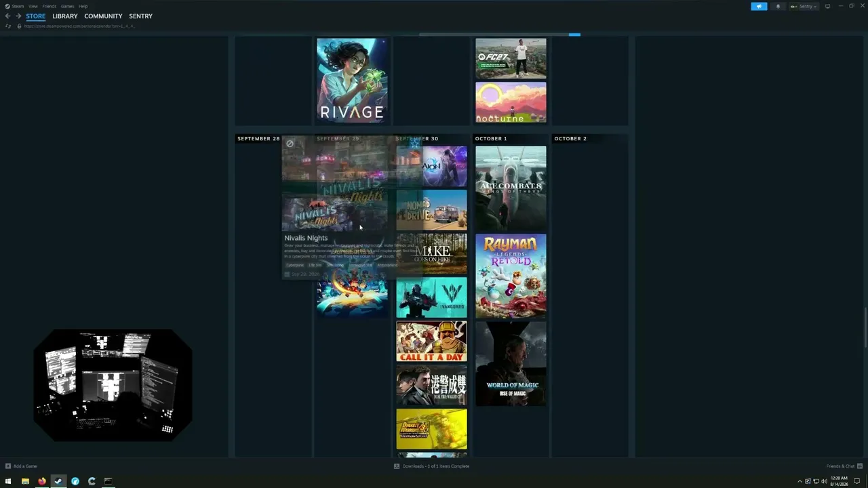
Task: Open the World of Magic capsule
Action: click(511, 363)
